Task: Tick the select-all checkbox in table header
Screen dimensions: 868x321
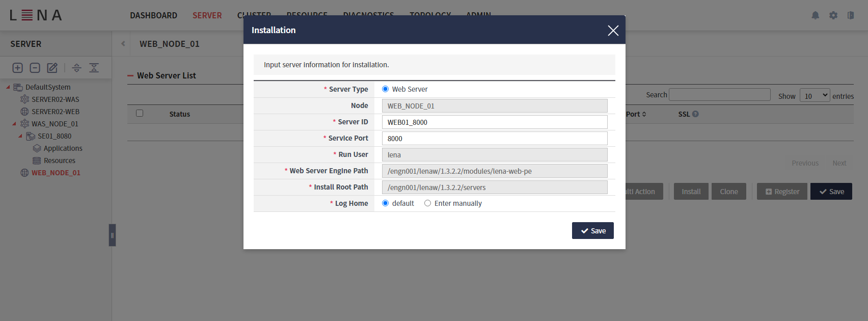Action: (140, 113)
